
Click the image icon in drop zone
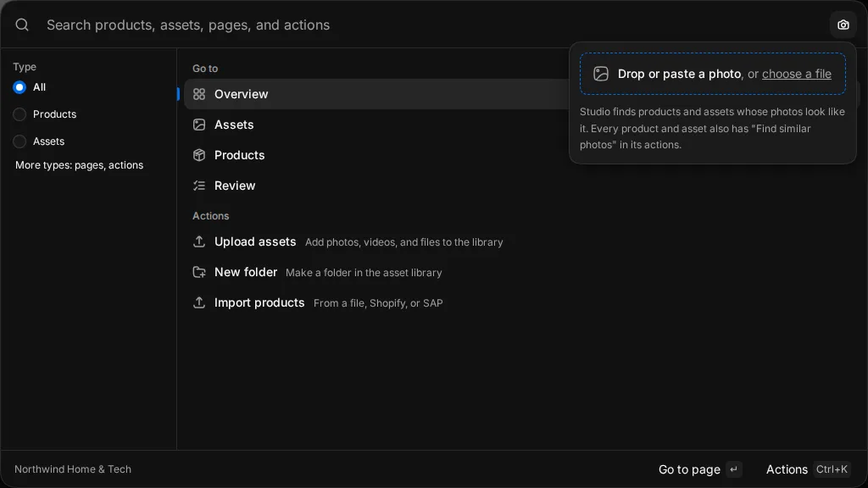tap(601, 74)
